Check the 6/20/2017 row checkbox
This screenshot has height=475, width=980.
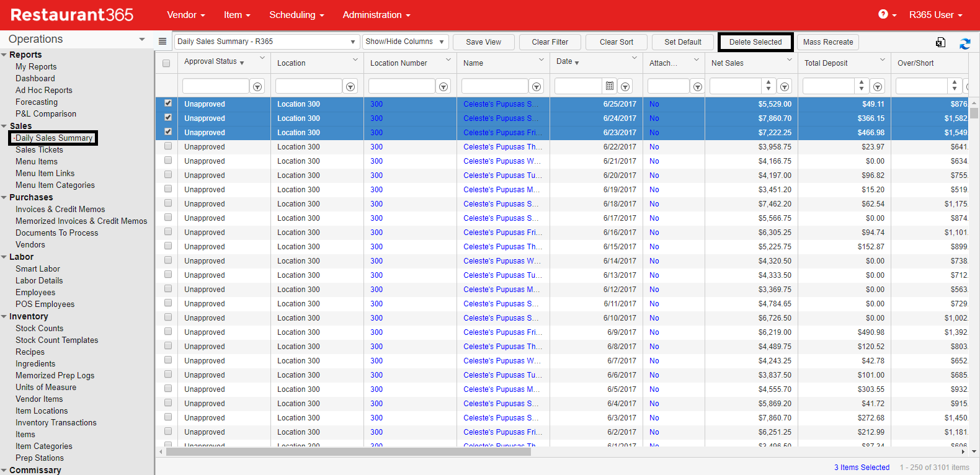point(168,175)
